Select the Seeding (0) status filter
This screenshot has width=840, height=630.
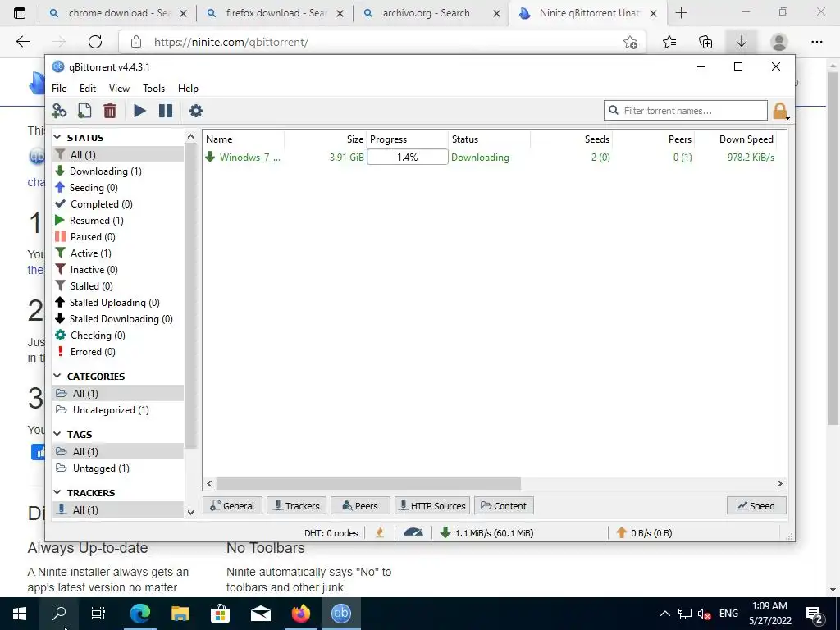click(x=94, y=188)
